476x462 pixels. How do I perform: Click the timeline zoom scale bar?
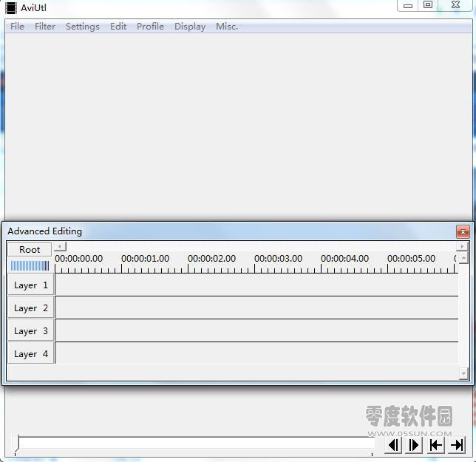tap(30, 265)
